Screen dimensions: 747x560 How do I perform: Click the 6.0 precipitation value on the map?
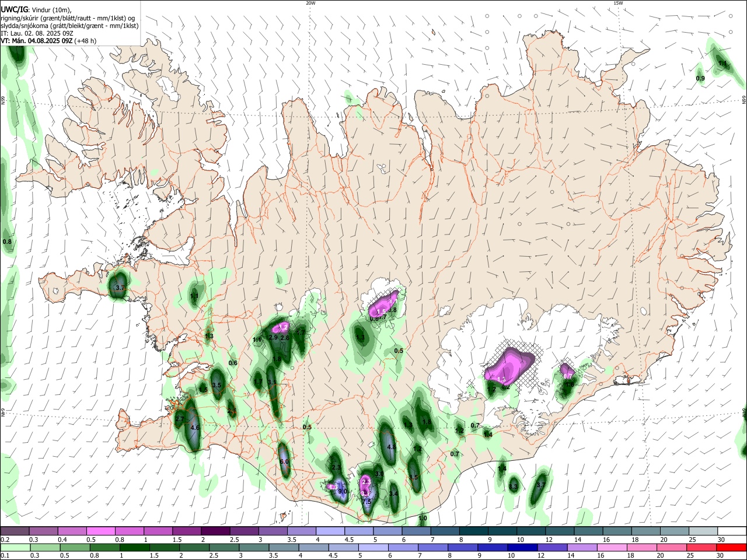[285, 461]
